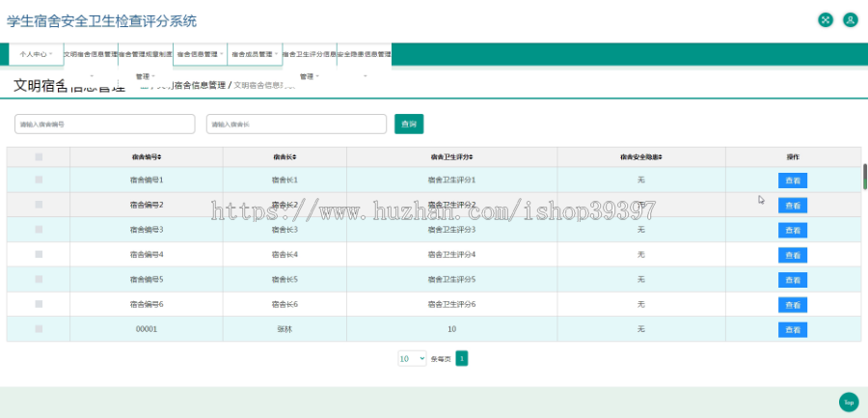Open the 宿舍卫生评分信息 nav menu
This screenshot has height=418, width=868.
click(x=310, y=54)
